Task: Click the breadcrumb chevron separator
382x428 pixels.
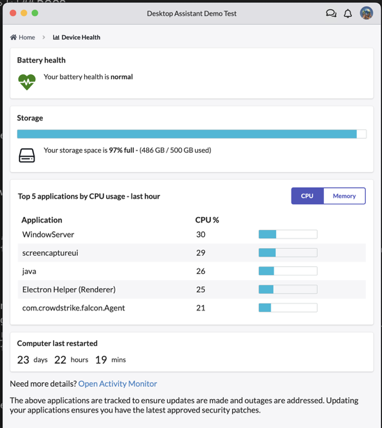Action: click(44, 37)
